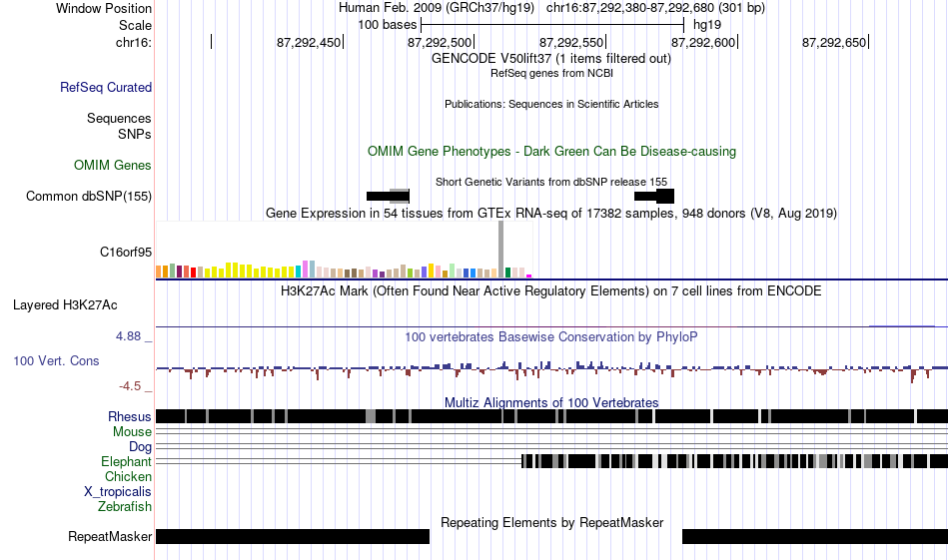The image size is (949, 560).
Task: Select the X_tropicalis species label
Action: click(118, 492)
